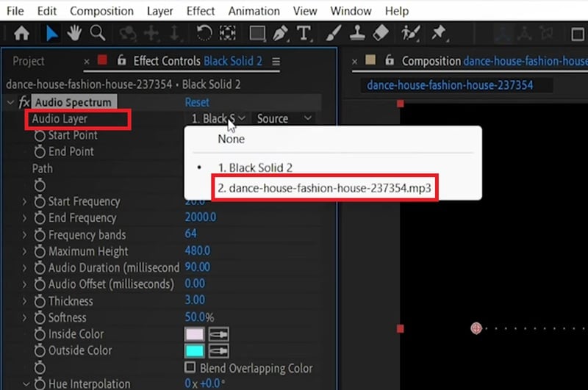
Task: Click the spectrum start point handle in viewer
Action: tap(476, 328)
